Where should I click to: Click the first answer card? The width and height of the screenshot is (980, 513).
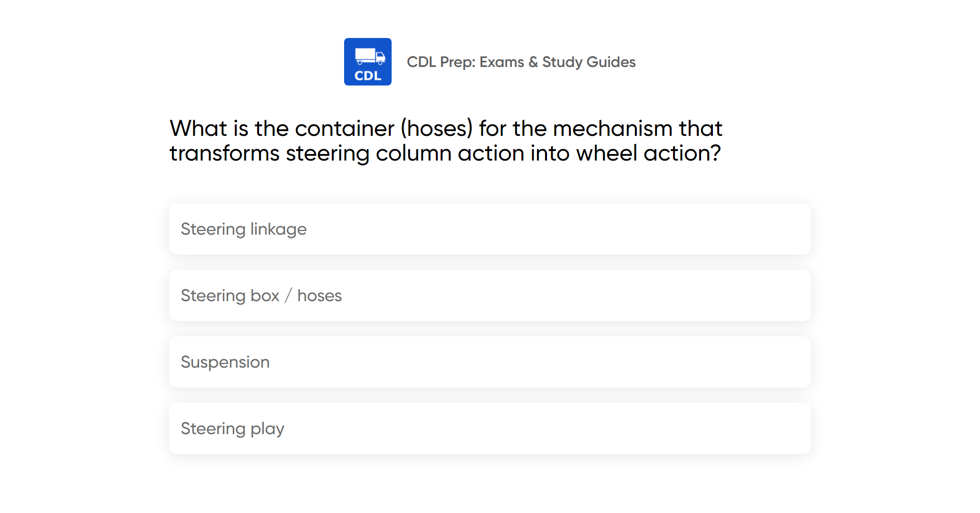coord(490,229)
